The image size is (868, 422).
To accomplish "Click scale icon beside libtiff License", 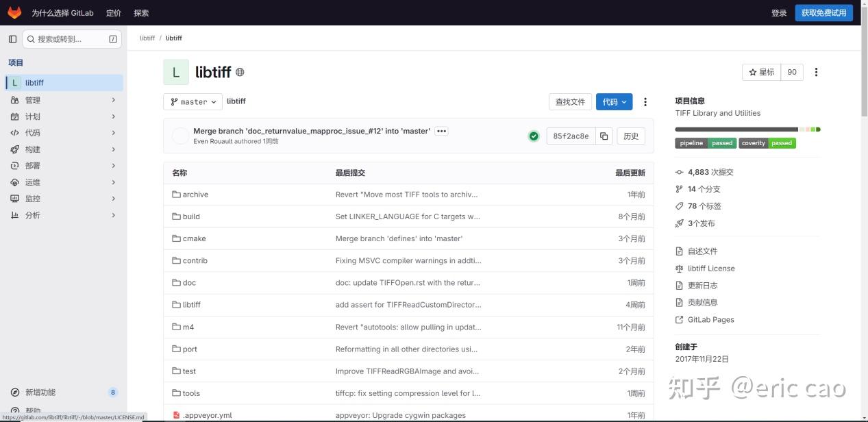I will (679, 269).
